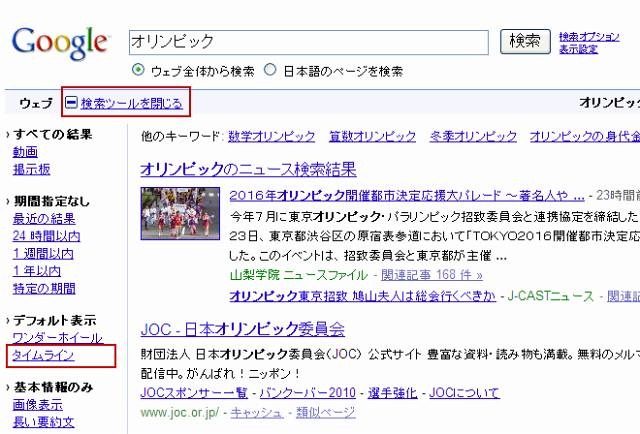The height and width of the screenshot is (434, 640).
Task: Click the parade news thumbnail image
Action: [x=180, y=214]
